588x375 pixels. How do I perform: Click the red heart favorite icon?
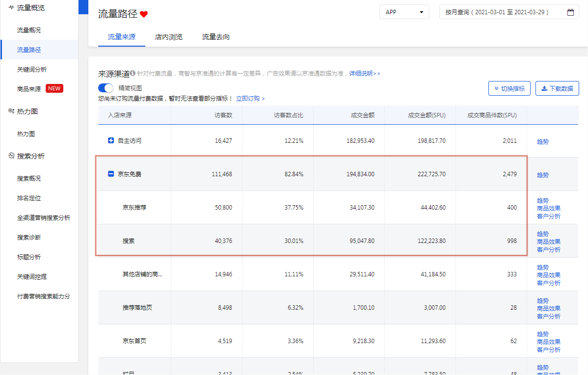click(144, 14)
